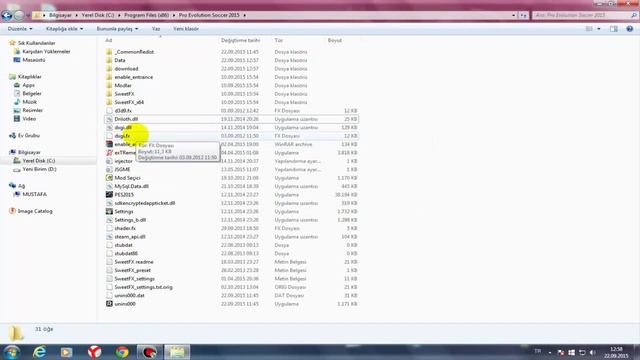The width and height of the screenshot is (640, 360).
Task: Open Internet Explorer from taskbar
Action: click(39, 352)
